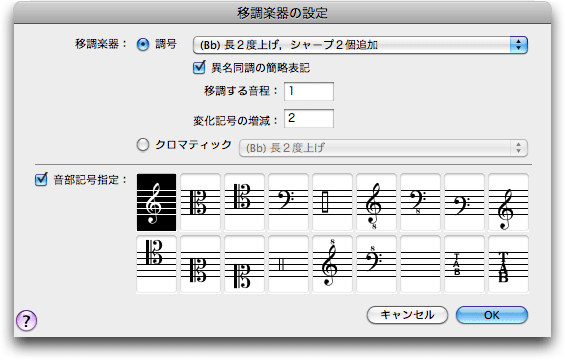Select the クロマティック radio button
Image resolution: width=565 pixels, height=360 pixels.
(143, 145)
